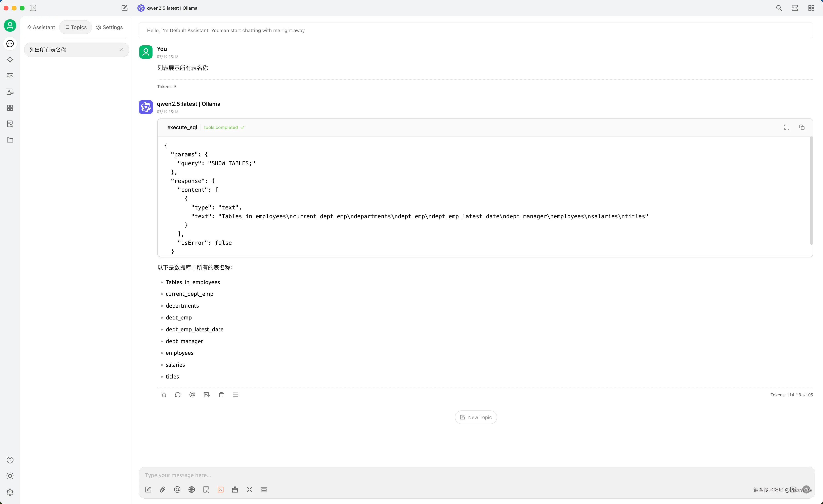Open the paintings image icon in sidebar
The height and width of the screenshot is (504, 823).
click(10, 76)
